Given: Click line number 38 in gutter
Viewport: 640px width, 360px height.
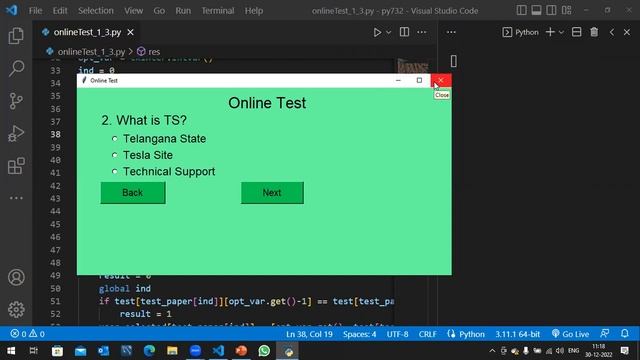Looking at the screenshot, I should click(56, 134).
